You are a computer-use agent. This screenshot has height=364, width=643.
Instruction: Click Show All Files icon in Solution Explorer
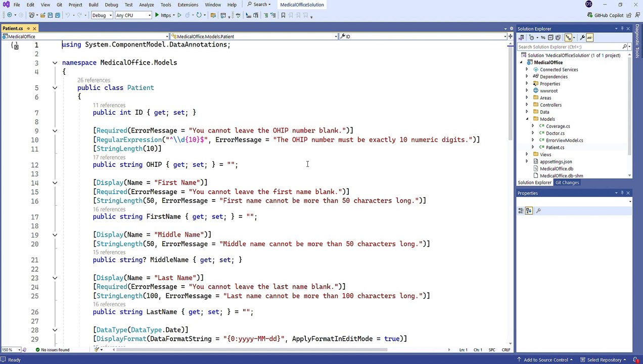[x=558, y=37]
